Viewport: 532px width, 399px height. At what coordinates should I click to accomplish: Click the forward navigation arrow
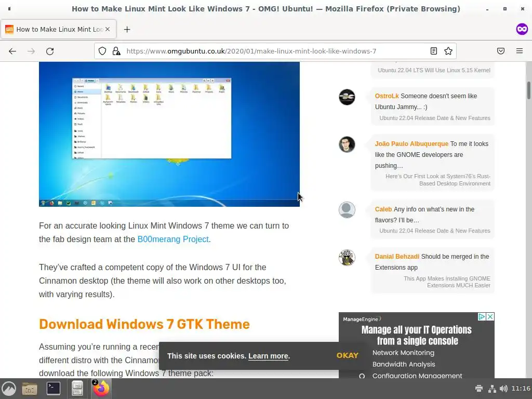pos(31,51)
